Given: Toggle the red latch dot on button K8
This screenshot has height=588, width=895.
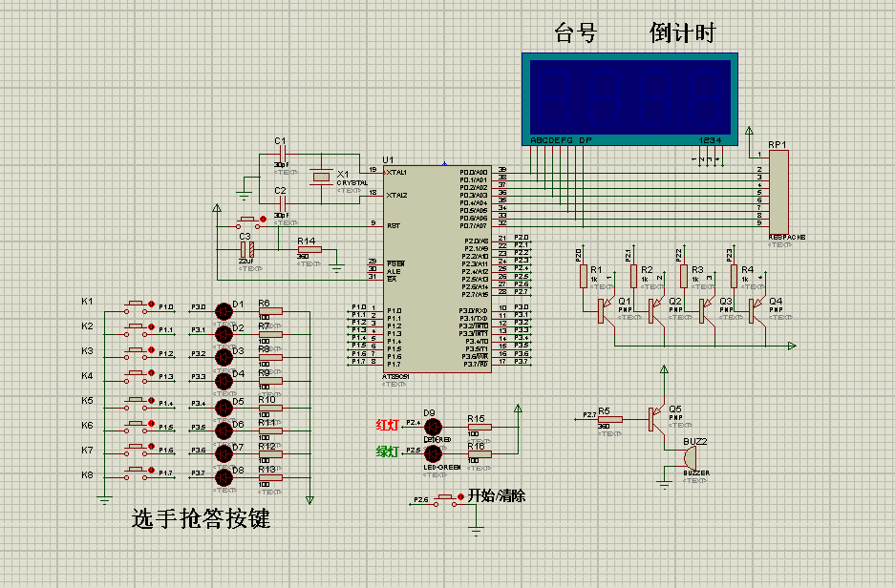Looking at the screenshot, I should [151, 470].
